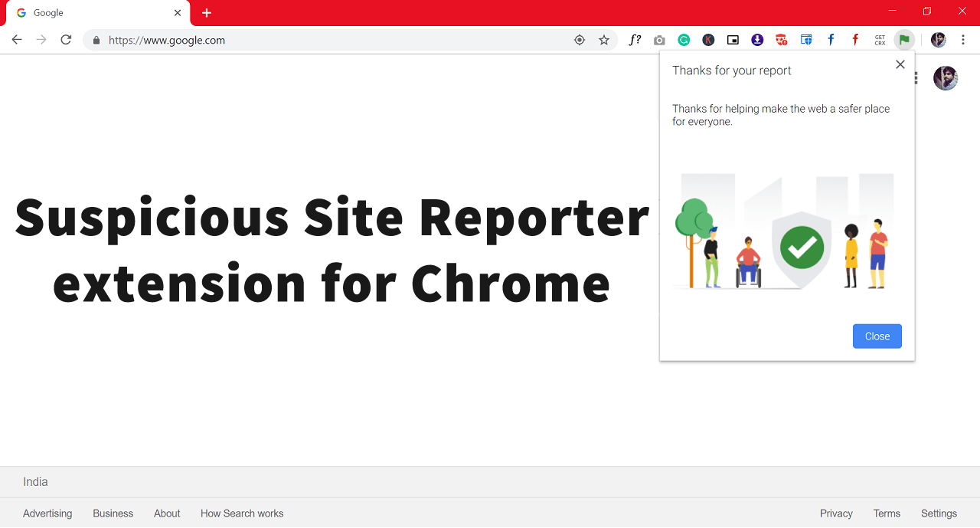Open the purple download arrow extension
Image resolution: width=980 pixels, height=528 pixels.
click(757, 40)
